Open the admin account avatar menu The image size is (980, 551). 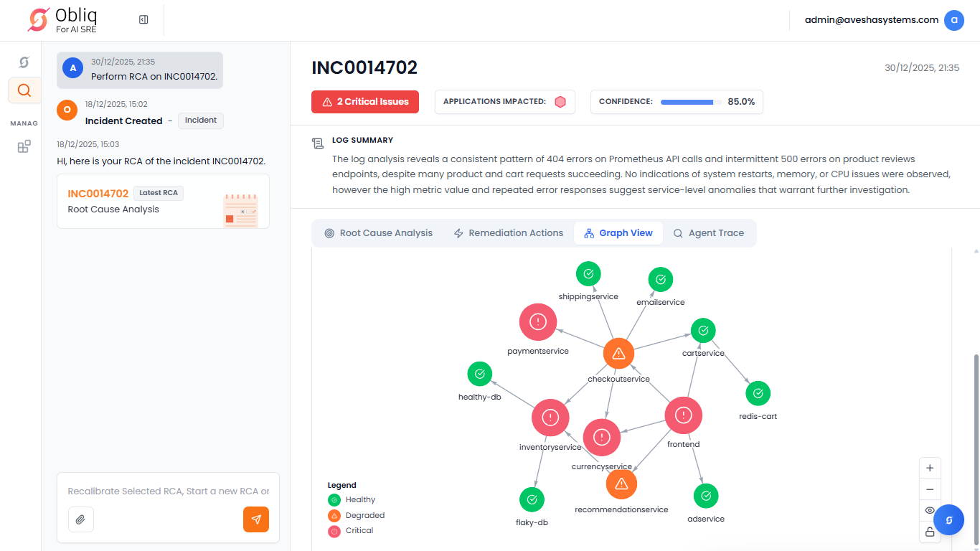953,20
